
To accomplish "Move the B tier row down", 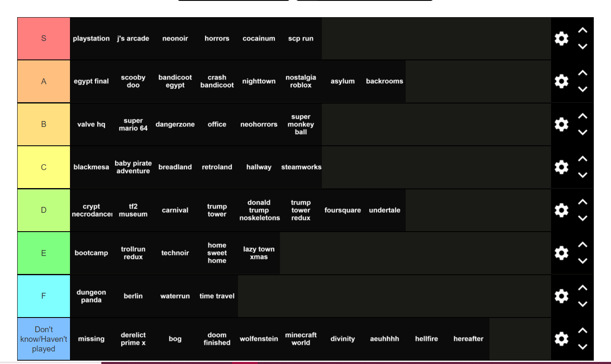I will click(x=583, y=132).
